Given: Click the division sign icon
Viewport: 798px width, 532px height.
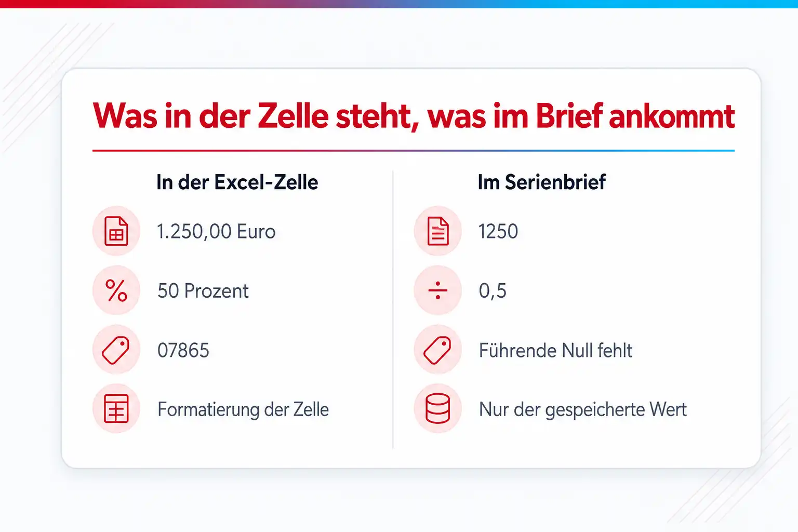Looking at the screenshot, I should coord(438,290).
